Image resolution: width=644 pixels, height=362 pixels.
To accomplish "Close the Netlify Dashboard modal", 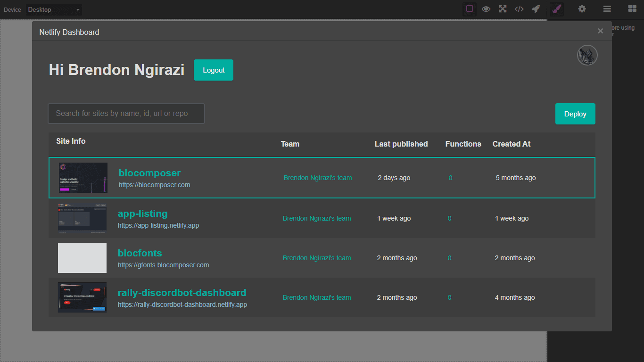I will (x=600, y=31).
